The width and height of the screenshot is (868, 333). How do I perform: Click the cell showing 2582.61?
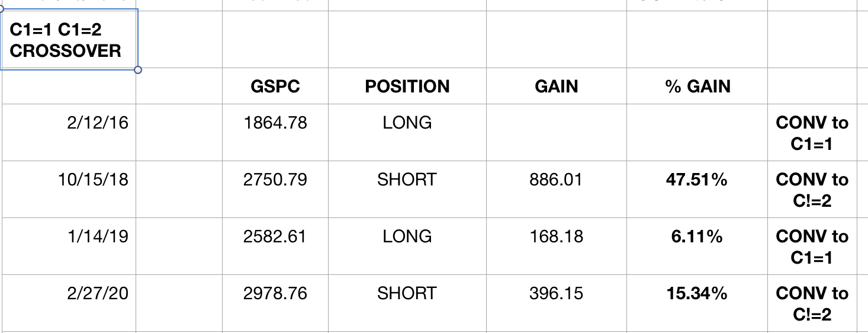[275, 236]
